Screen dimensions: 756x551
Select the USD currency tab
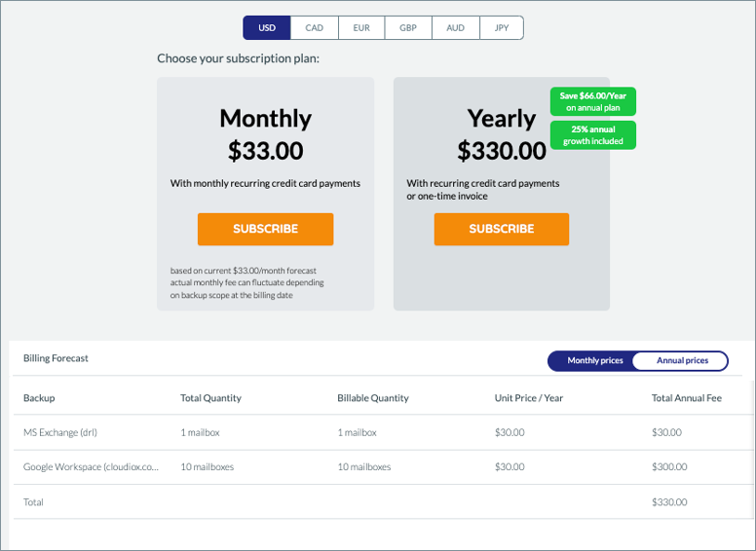point(267,28)
